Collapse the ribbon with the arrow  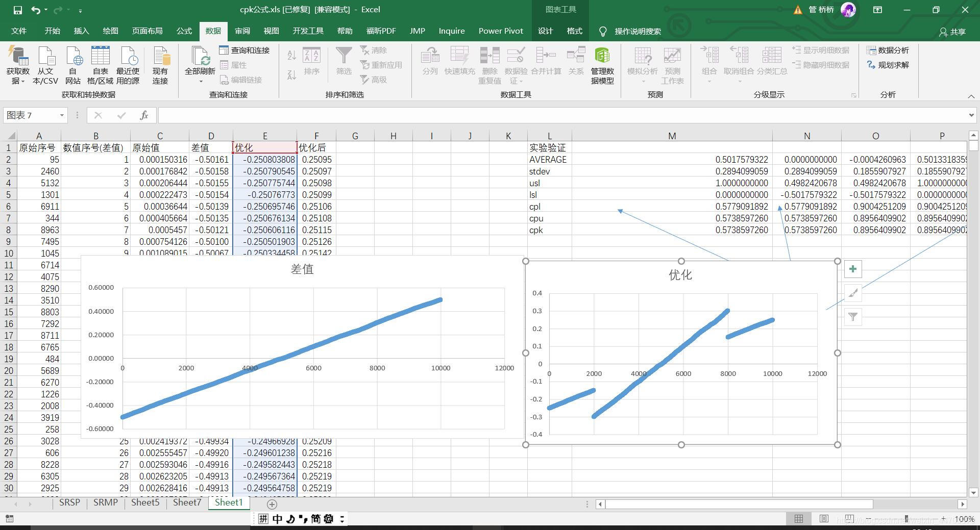pos(971,96)
